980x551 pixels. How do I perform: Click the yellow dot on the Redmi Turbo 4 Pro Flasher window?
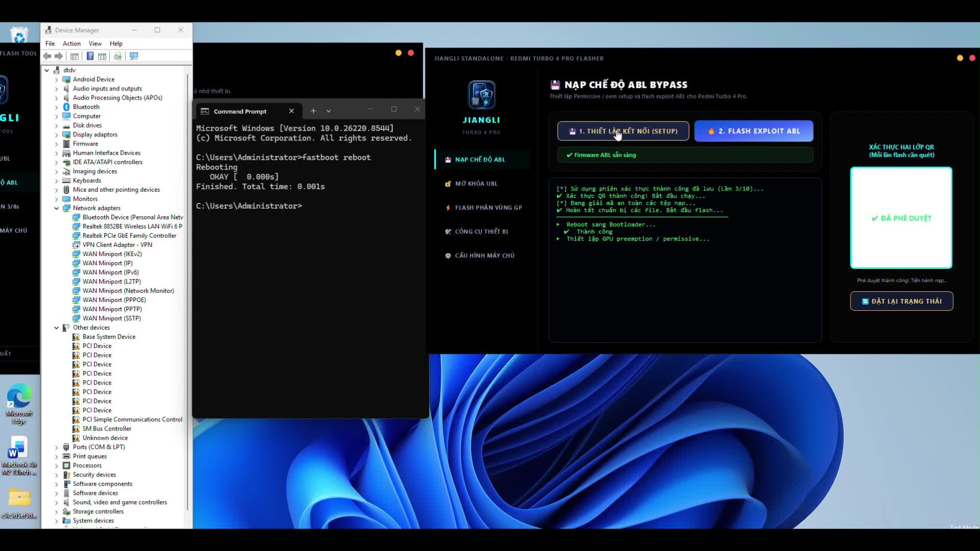coord(960,58)
